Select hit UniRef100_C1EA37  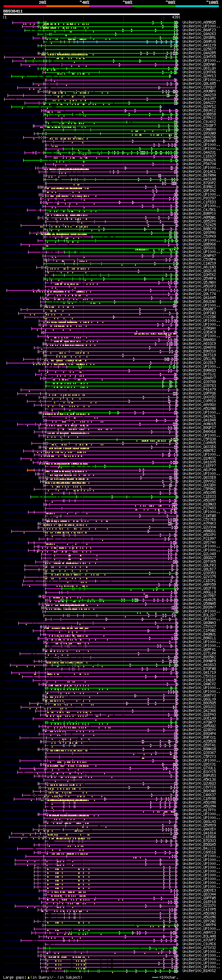pyautogui.click(x=199, y=156)
